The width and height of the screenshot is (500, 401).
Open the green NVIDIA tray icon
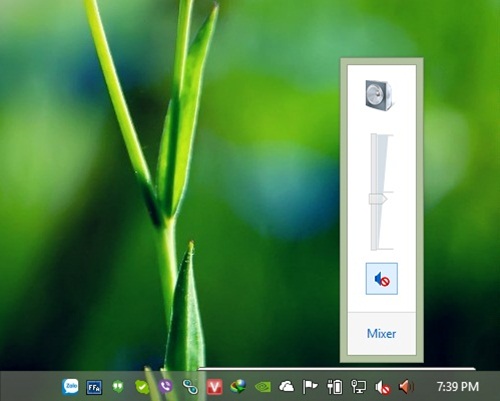263,387
